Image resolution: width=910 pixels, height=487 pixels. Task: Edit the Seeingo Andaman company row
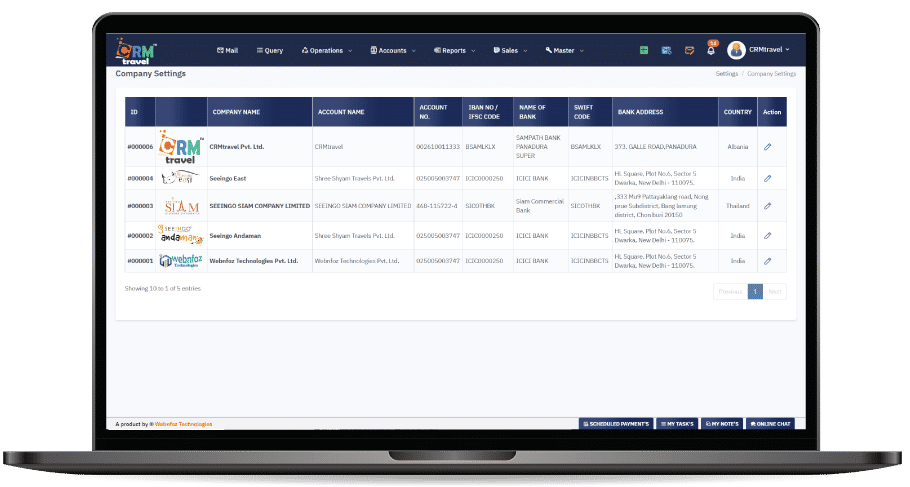tap(767, 236)
